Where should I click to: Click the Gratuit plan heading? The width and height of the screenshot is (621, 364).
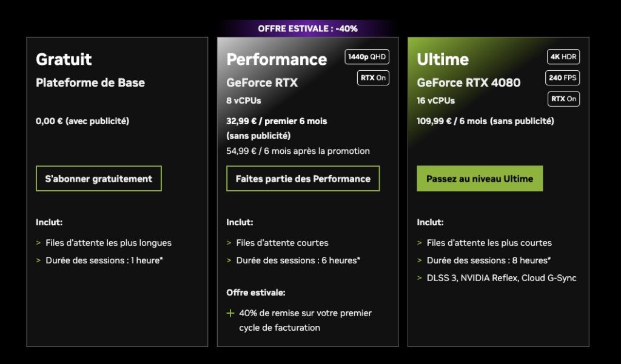coord(64,59)
